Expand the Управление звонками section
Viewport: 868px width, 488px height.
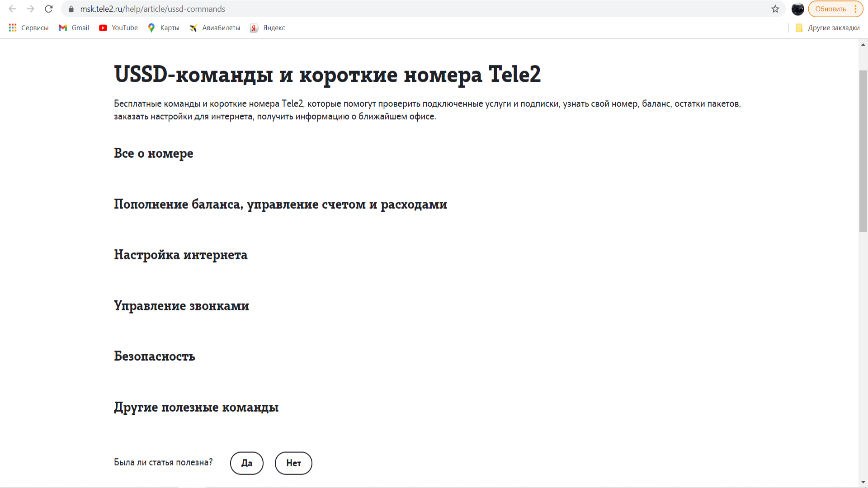point(182,306)
